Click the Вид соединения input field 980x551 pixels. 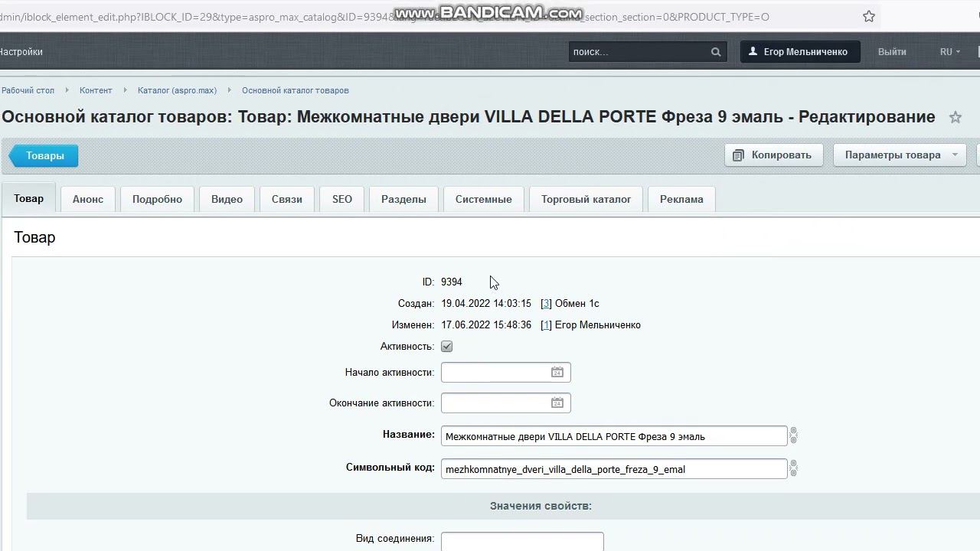click(x=522, y=540)
